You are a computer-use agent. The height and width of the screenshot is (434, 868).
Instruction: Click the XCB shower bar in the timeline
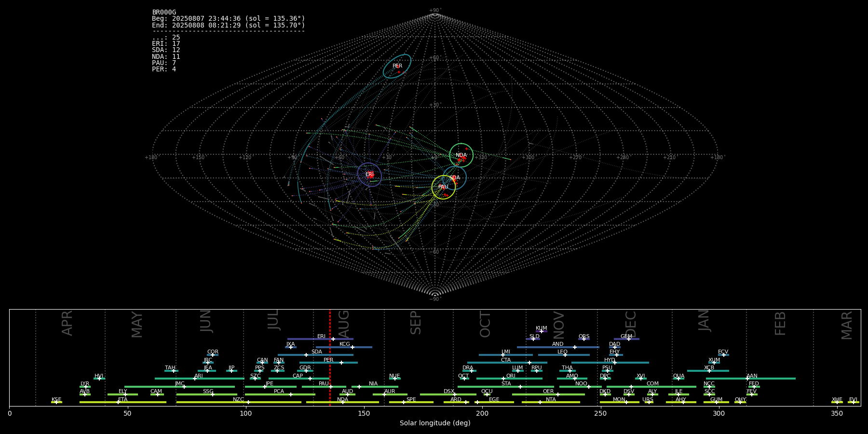(708, 370)
